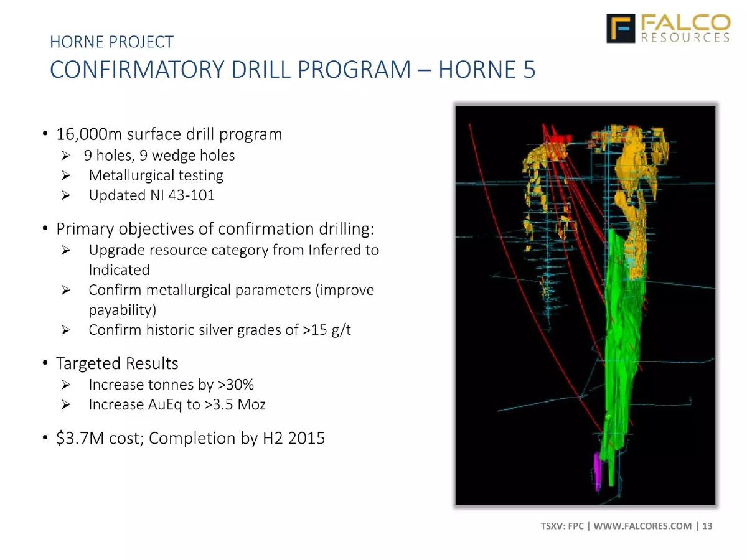Click the FALCO RESOURCES wordmark
747x560 pixels.
[x=685, y=29]
